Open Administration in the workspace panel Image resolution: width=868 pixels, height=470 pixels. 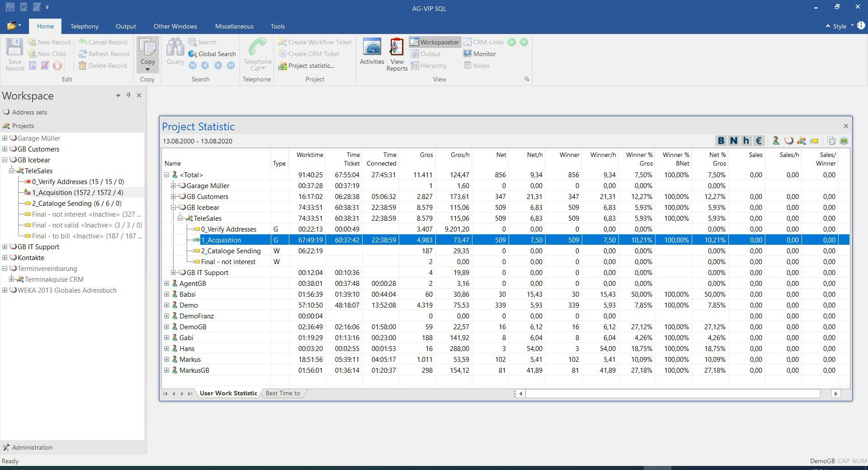(32, 447)
